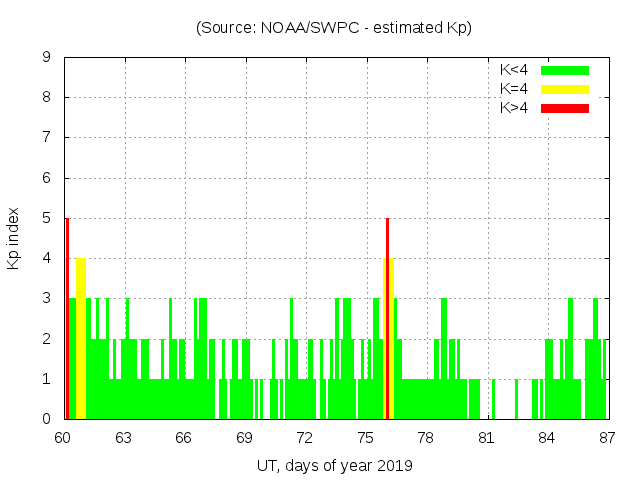Click y-axis tick label 0
Image resolution: width=640 pixels, height=480 pixels.
tap(47, 419)
